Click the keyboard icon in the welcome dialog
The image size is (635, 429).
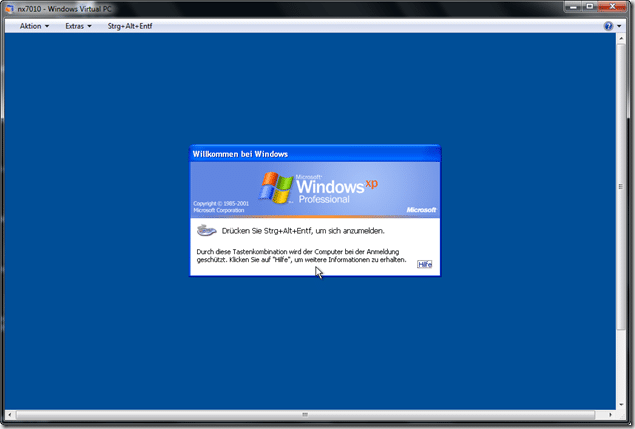tap(207, 231)
